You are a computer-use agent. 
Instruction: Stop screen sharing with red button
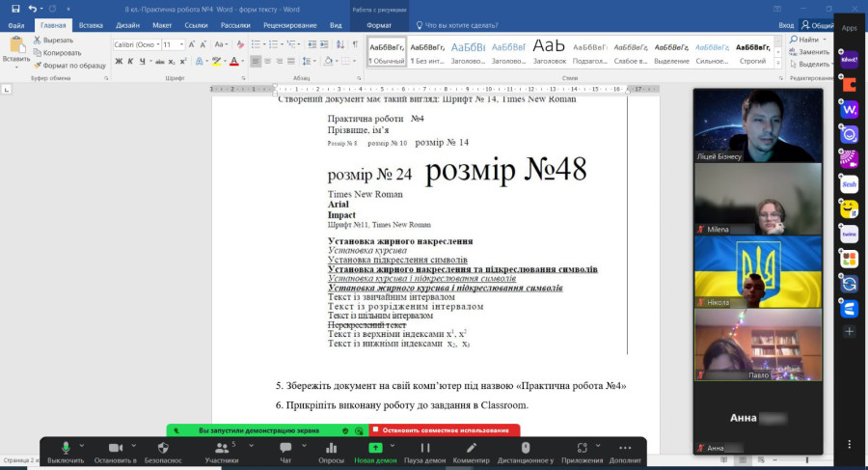tap(445, 430)
